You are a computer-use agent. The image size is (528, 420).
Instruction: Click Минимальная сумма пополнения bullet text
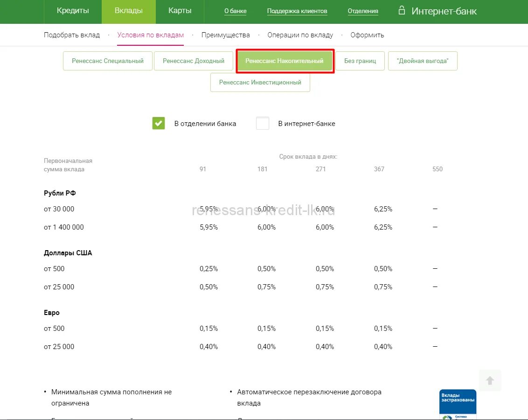click(111, 398)
